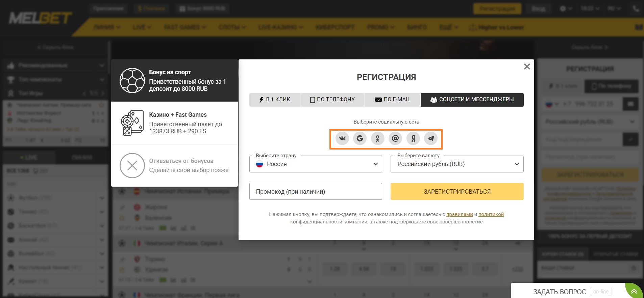
Task: Select the Odnoklassniki social icon
Action: coord(378,138)
